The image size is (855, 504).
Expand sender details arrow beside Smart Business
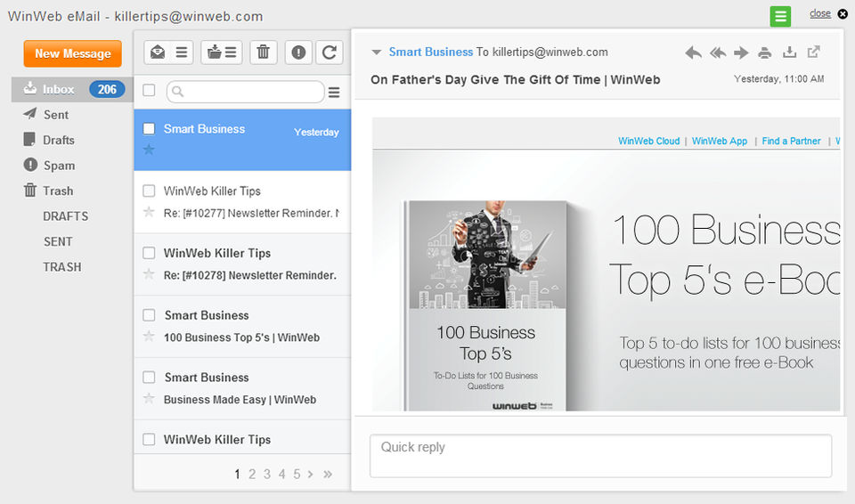377,53
